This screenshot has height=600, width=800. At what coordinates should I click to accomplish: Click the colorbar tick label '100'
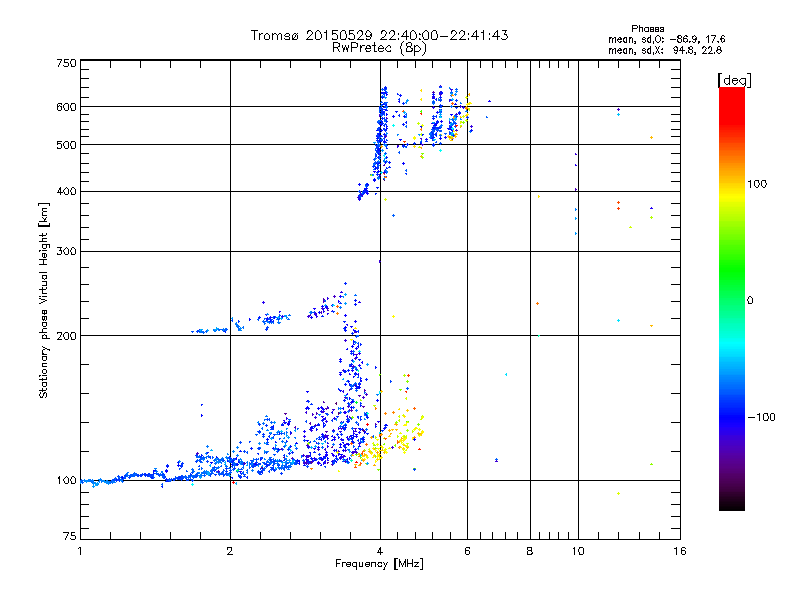[x=757, y=184]
